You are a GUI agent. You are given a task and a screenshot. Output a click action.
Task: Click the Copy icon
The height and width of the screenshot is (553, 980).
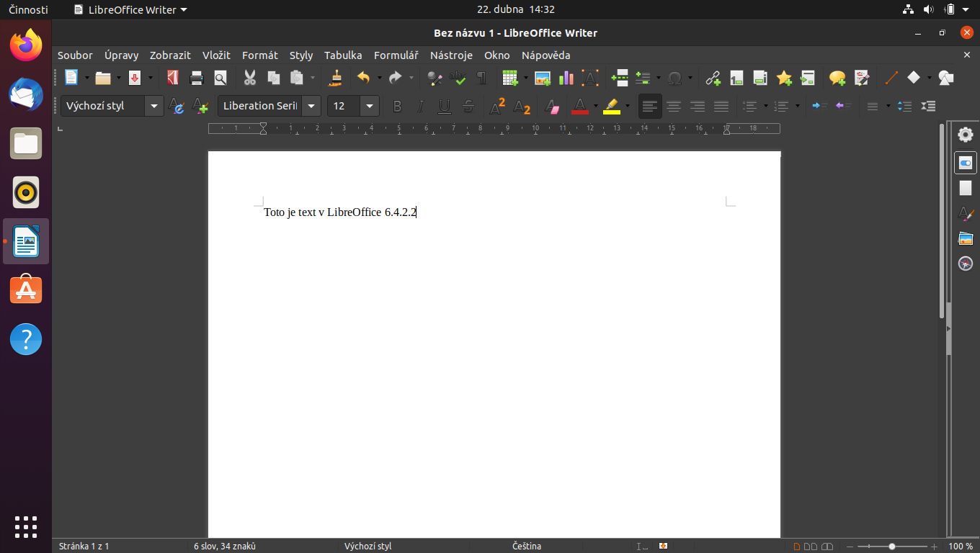click(274, 78)
